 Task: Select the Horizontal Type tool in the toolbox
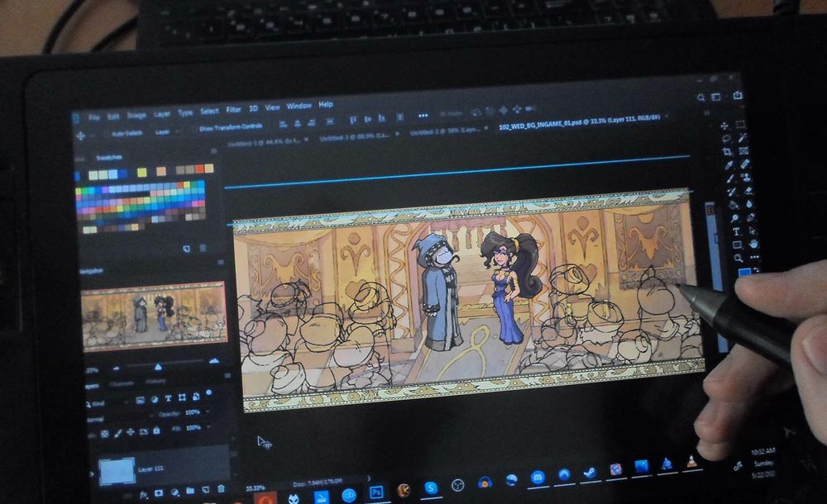click(736, 231)
